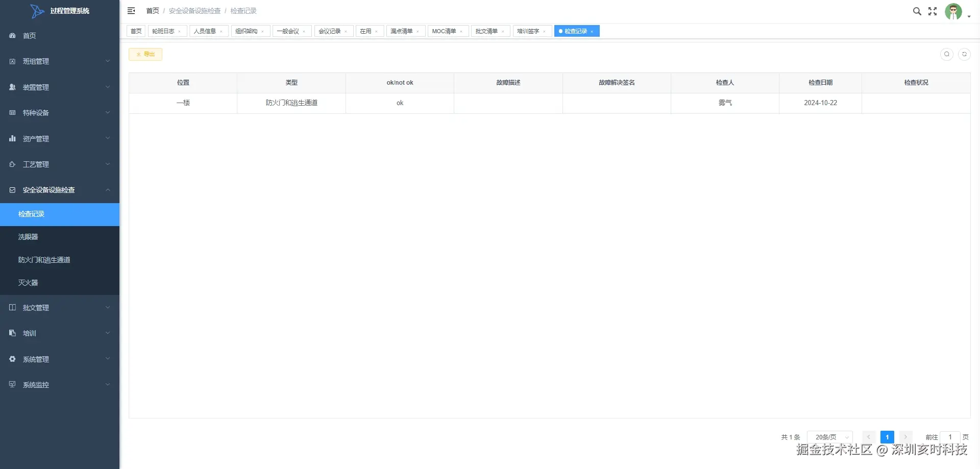The width and height of the screenshot is (980, 469).
Task: Click the 安全设备设施检查 breadcrumb
Action: (x=194, y=11)
